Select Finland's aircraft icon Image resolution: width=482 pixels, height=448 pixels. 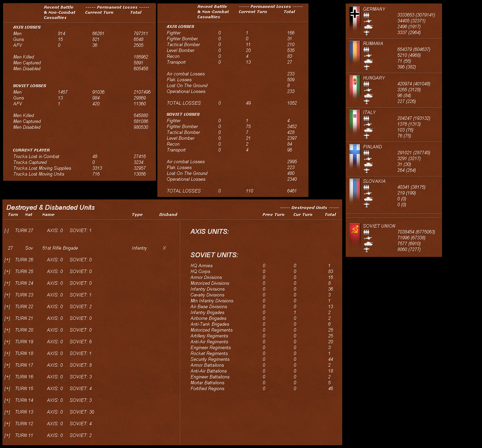(x=366, y=170)
